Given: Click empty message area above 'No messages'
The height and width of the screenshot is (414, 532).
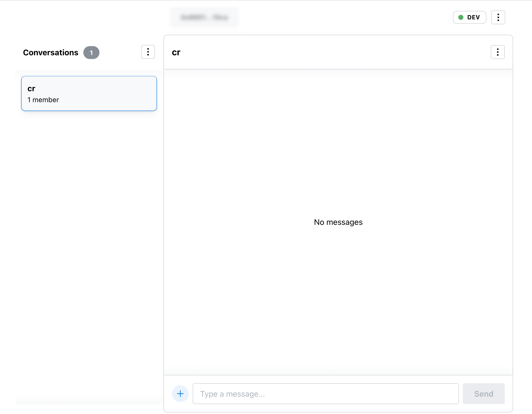Looking at the screenshot, I should [338, 144].
